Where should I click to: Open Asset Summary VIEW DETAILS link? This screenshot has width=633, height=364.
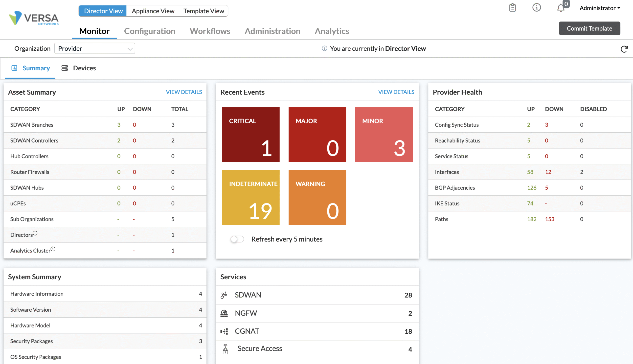(x=184, y=92)
